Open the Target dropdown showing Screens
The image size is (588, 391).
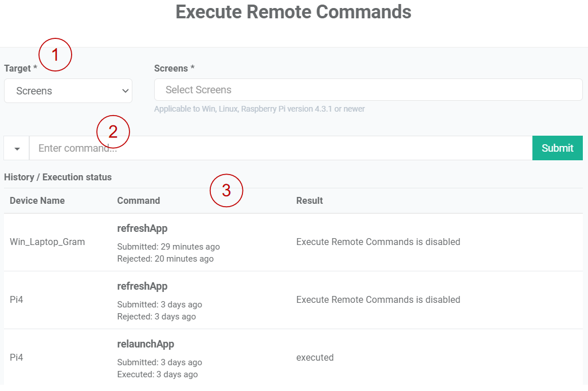(x=68, y=90)
